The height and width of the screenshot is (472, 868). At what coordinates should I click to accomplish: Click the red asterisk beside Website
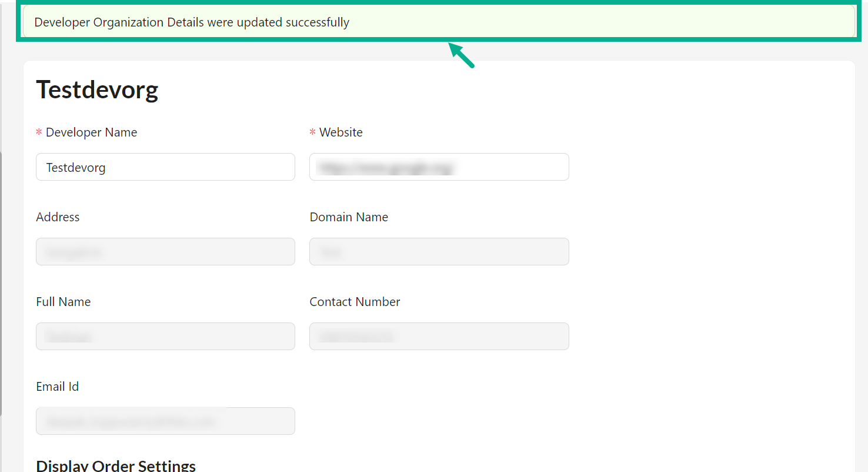(x=313, y=133)
